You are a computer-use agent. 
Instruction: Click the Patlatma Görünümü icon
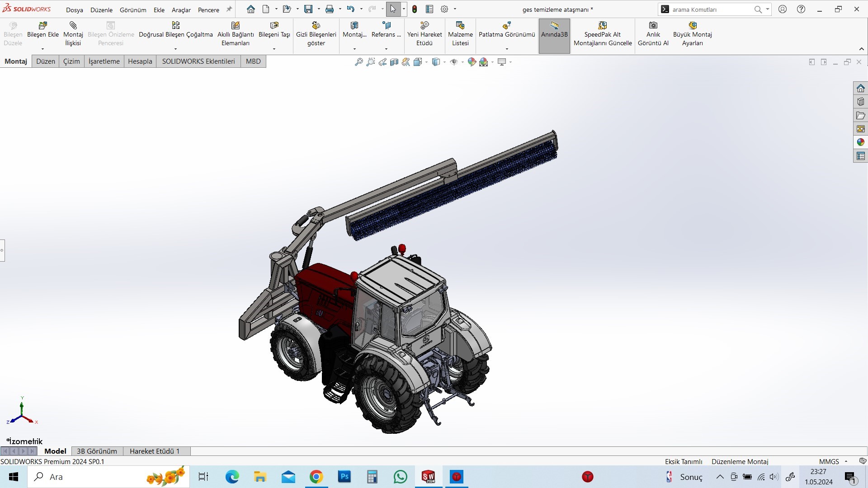pos(507,25)
